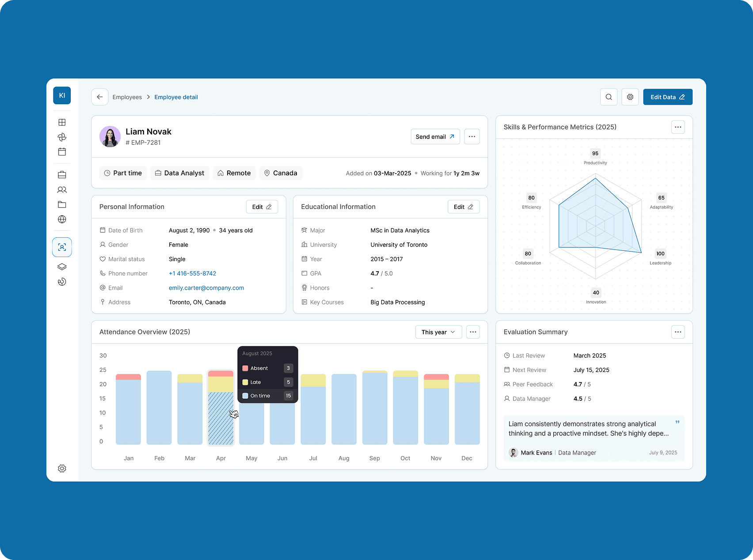The height and width of the screenshot is (560, 753).
Task: Open Attendance Overview more options menu
Action: [473, 332]
